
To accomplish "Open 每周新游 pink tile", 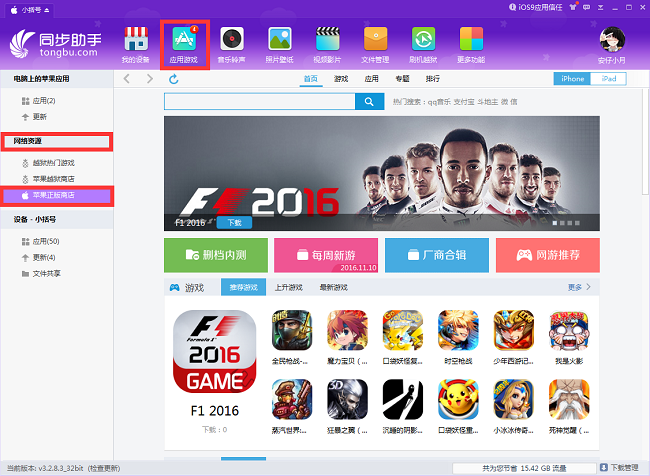I will (x=326, y=255).
